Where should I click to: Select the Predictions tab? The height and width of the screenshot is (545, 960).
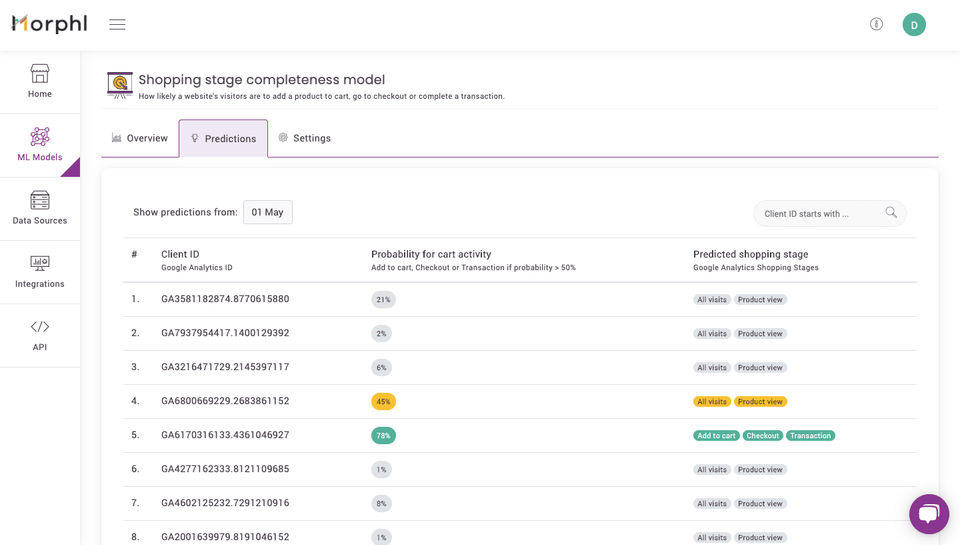point(223,139)
